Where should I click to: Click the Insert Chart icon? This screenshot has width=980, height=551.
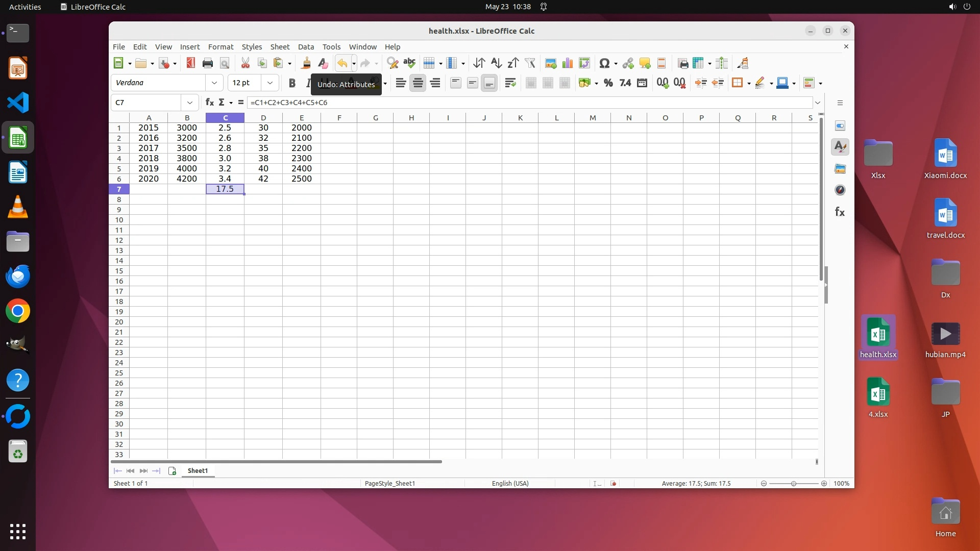[x=567, y=63]
